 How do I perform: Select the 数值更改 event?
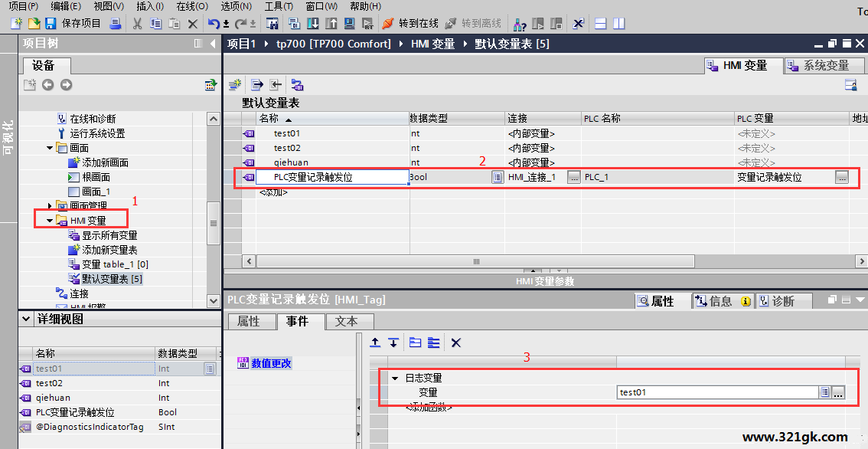(x=271, y=364)
